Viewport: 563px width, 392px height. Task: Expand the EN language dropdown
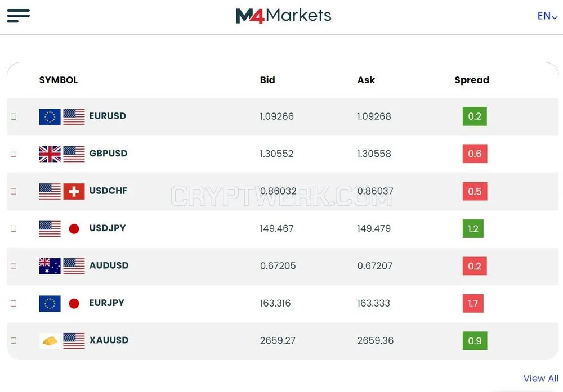coord(547,16)
